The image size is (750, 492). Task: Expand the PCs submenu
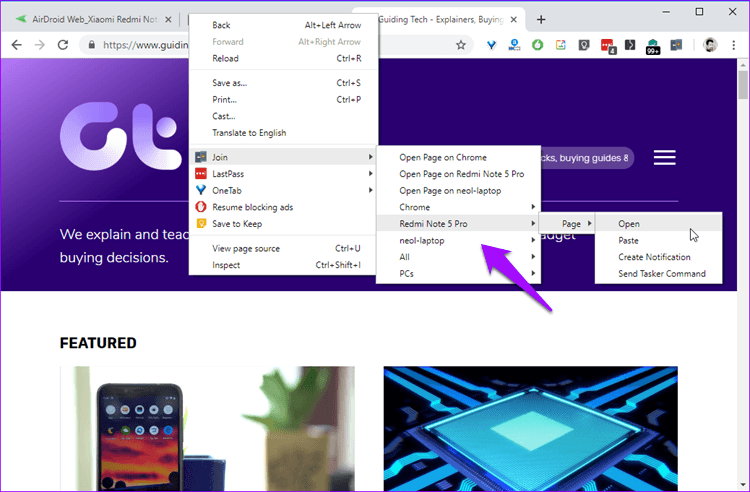point(458,274)
